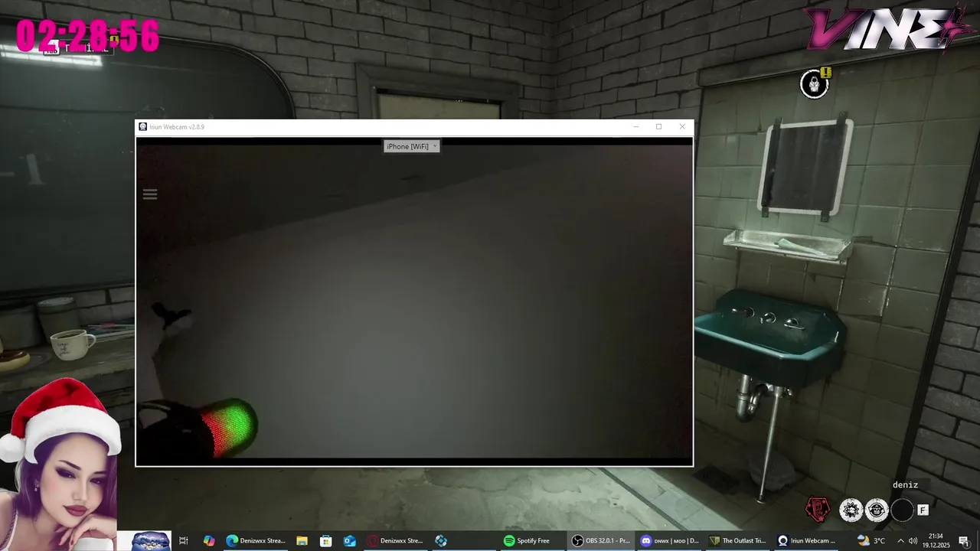This screenshot has height=551, width=980.
Task: Click the taskbar search highlight image
Action: point(151,540)
